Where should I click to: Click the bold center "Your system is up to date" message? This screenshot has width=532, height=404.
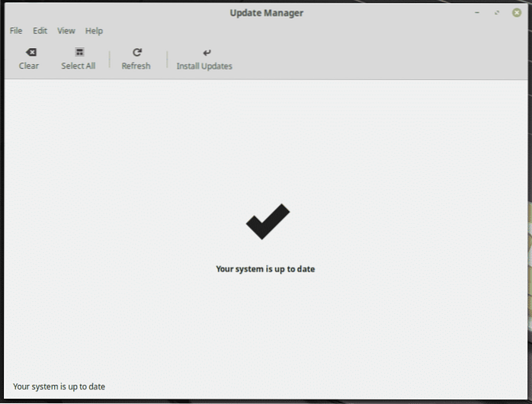pos(265,269)
